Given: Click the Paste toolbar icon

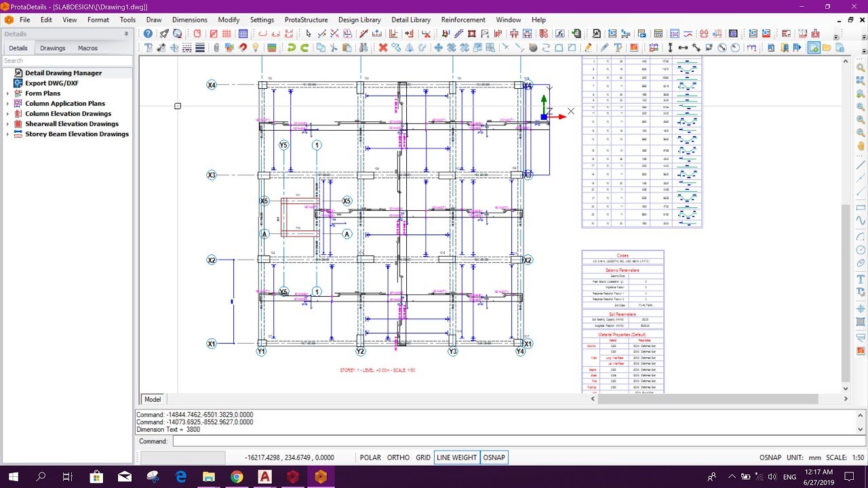Looking at the screenshot, I should (347, 47).
